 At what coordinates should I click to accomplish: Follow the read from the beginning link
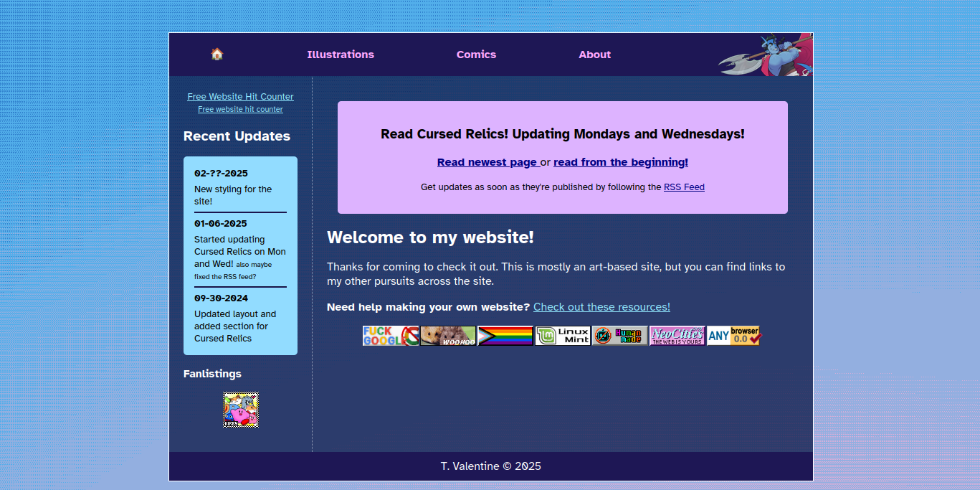(x=621, y=162)
